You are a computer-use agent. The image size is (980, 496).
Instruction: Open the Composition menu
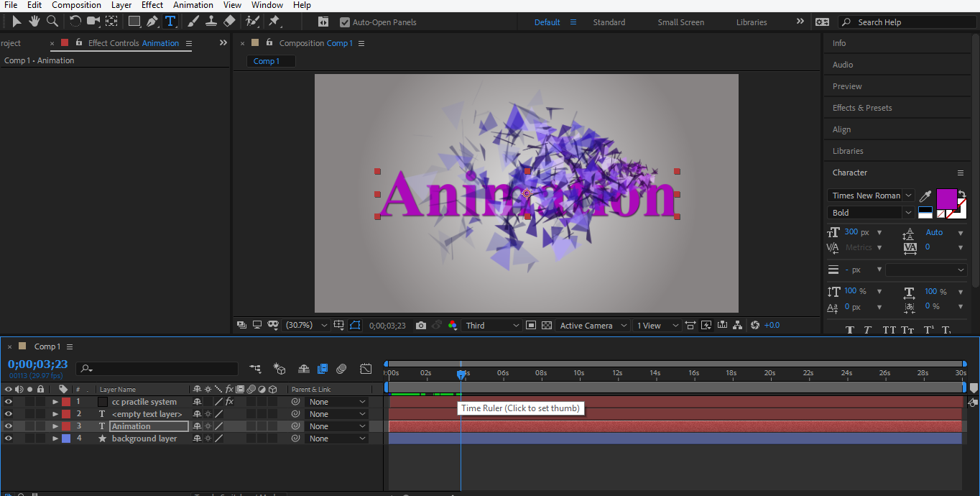pos(76,5)
